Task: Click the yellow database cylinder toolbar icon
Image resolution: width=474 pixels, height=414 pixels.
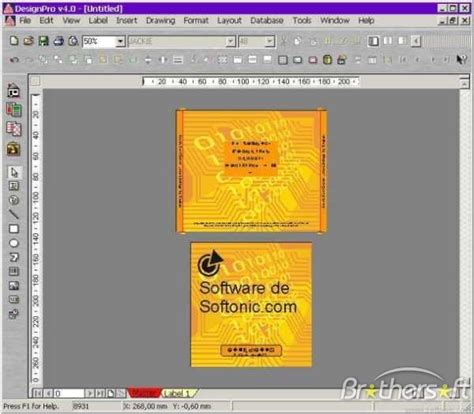Action: click(x=327, y=60)
